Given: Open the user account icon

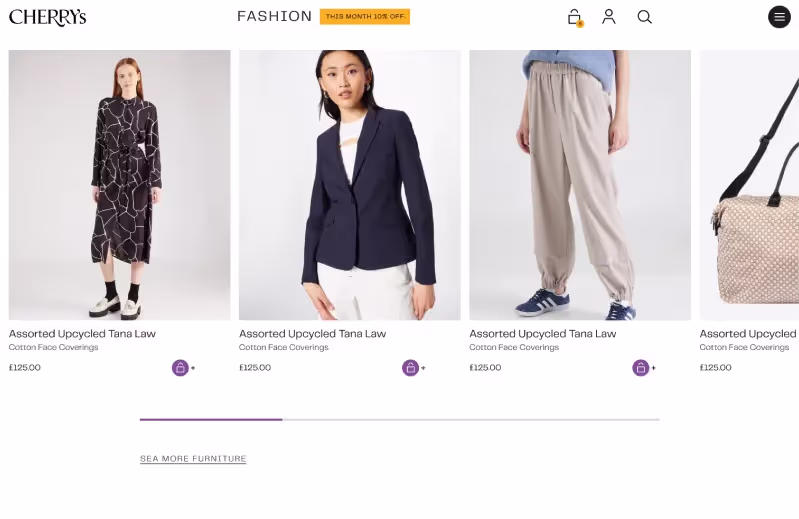Looking at the screenshot, I should (609, 17).
